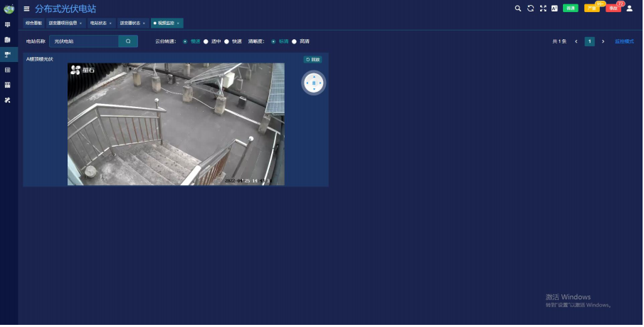Focus the 电站名称 input field
The image size is (644, 327).
tap(84, 41)
